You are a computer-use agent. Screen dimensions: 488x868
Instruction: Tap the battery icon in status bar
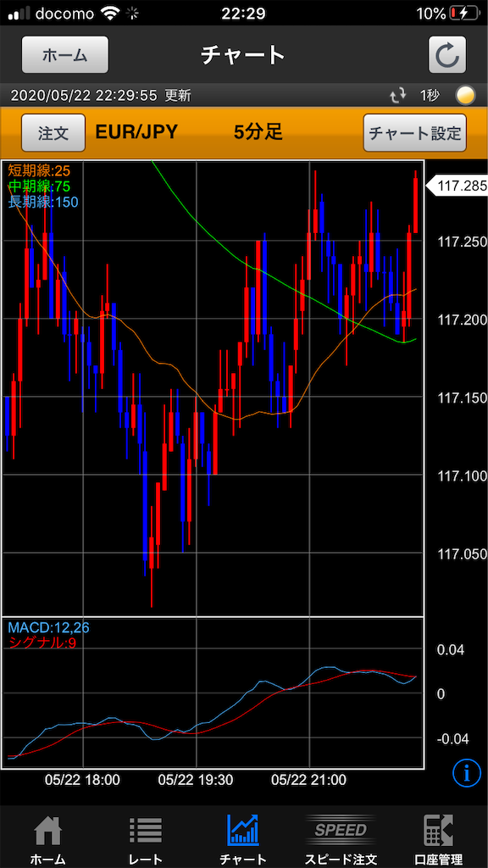[465, 14]
